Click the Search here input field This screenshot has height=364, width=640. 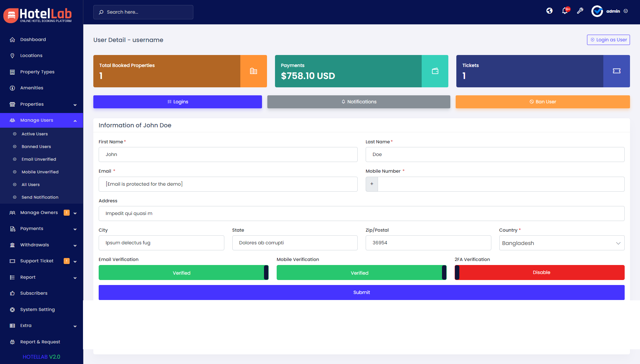point(143,12)
